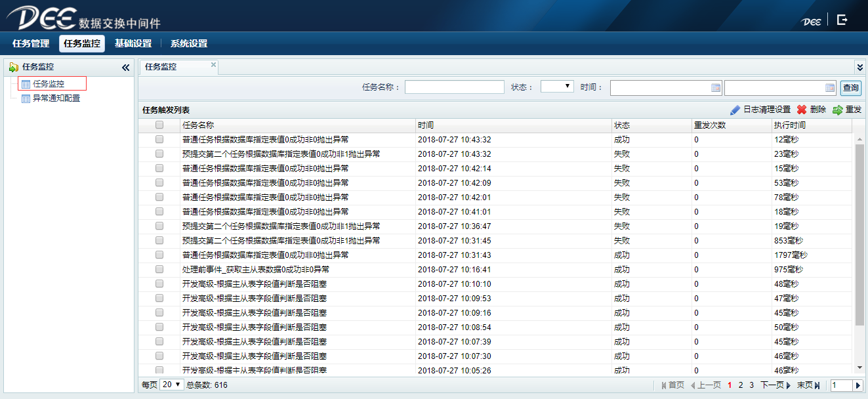The image size is (868, 399).
Task: Click the green arrow 重发 icon
Action: pos(838,110)
